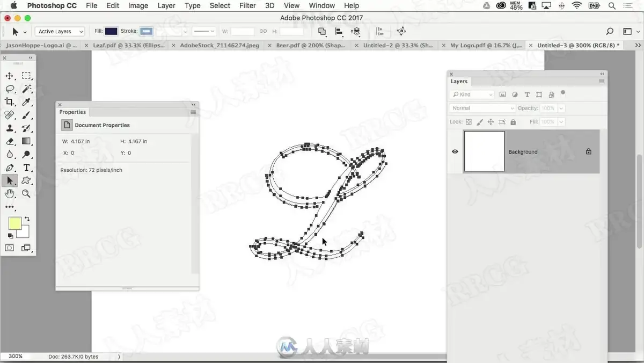Image resolution: width=644 pixels, height=363 pixels.
Task: Open the Layers panel menu
Action: click(602, 82)
